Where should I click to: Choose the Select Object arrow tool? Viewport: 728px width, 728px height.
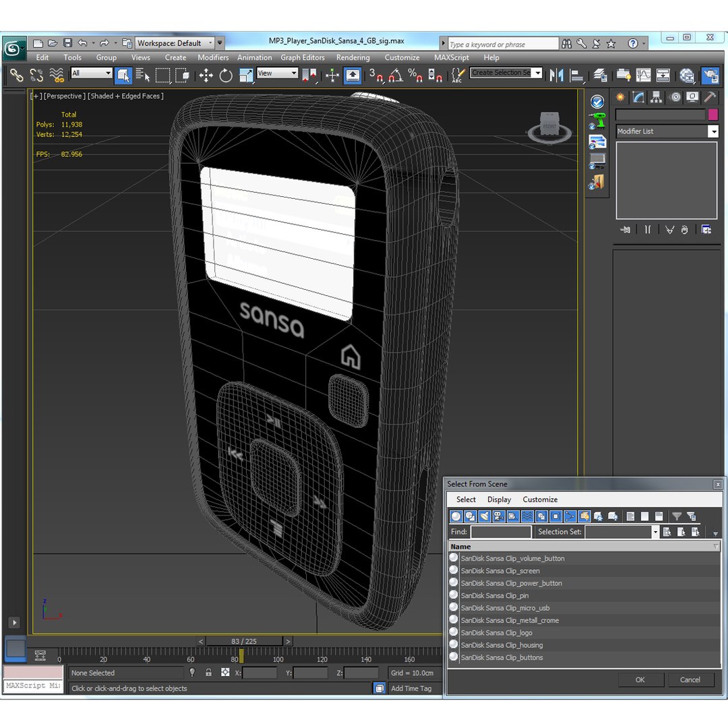123,75
